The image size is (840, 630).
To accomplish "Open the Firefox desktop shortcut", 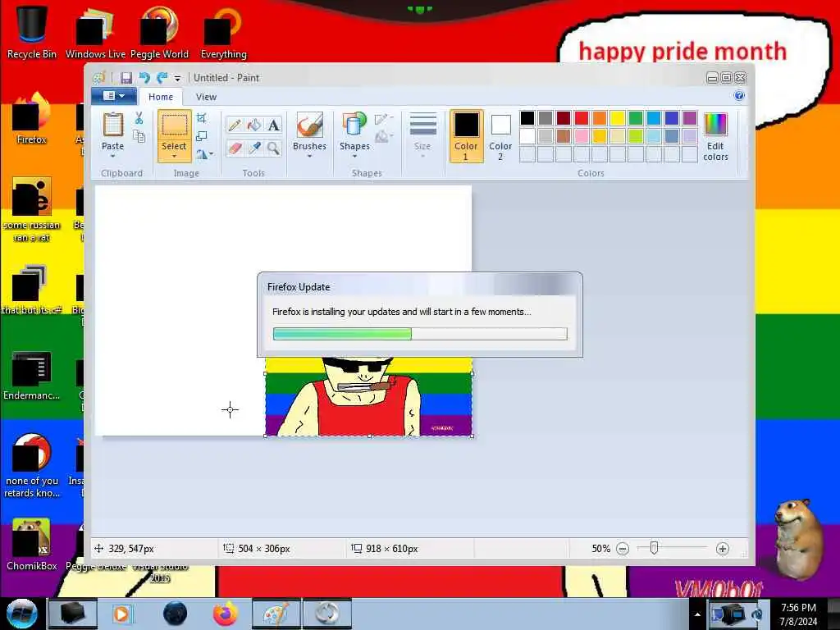I will click(x=32, y=118).
